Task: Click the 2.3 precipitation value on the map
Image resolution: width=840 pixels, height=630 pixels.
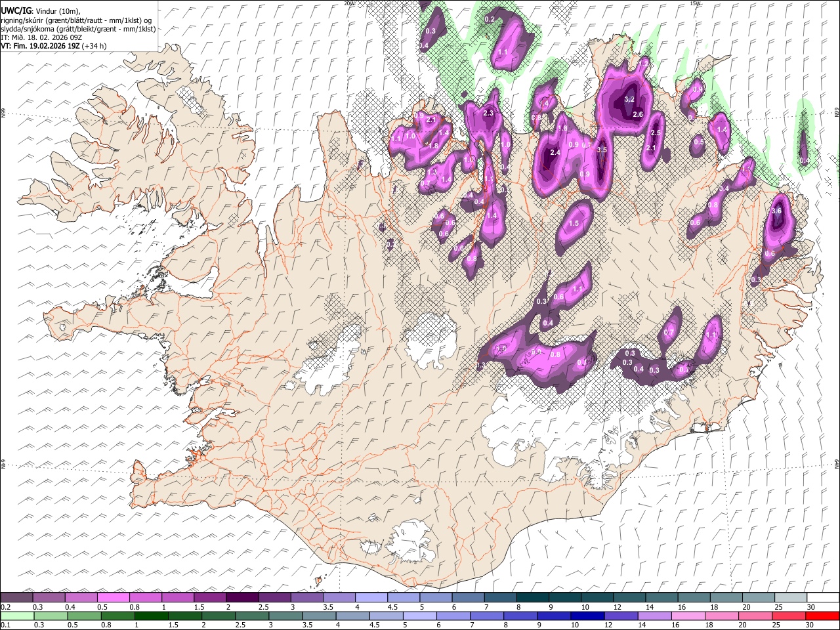Action: coord(488,113)
